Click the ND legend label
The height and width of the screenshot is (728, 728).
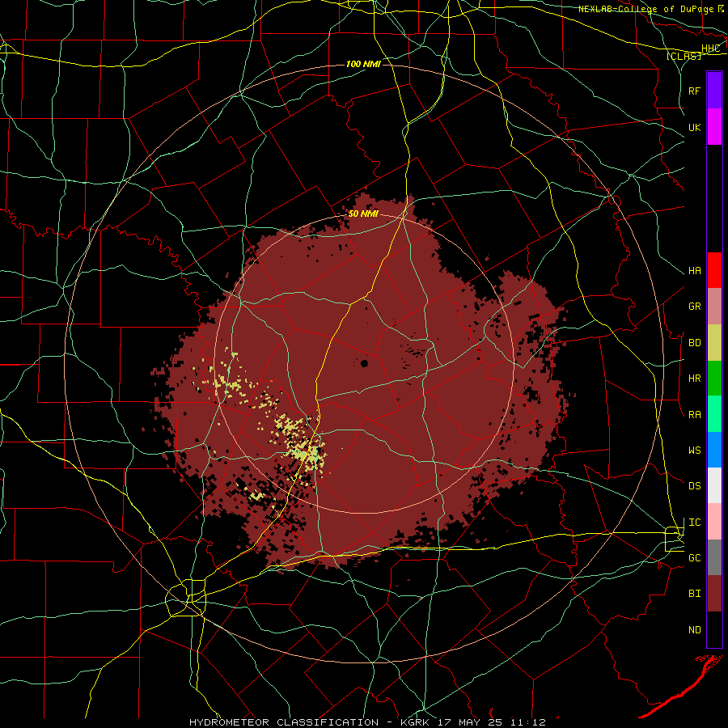pyautogui.click(x=694, y=630)
